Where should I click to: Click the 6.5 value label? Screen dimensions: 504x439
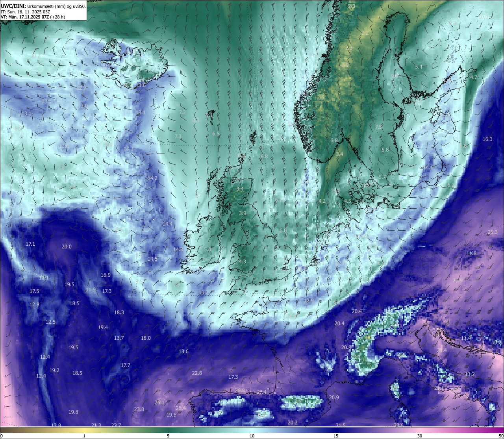pos(216,134)
